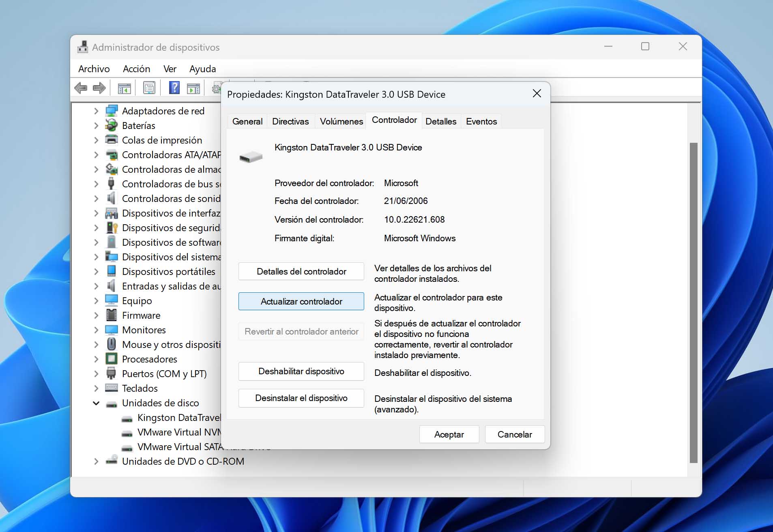Close the Kingston Properties dialog
This screenshot has height=532, width=773.
click(537, 94)
